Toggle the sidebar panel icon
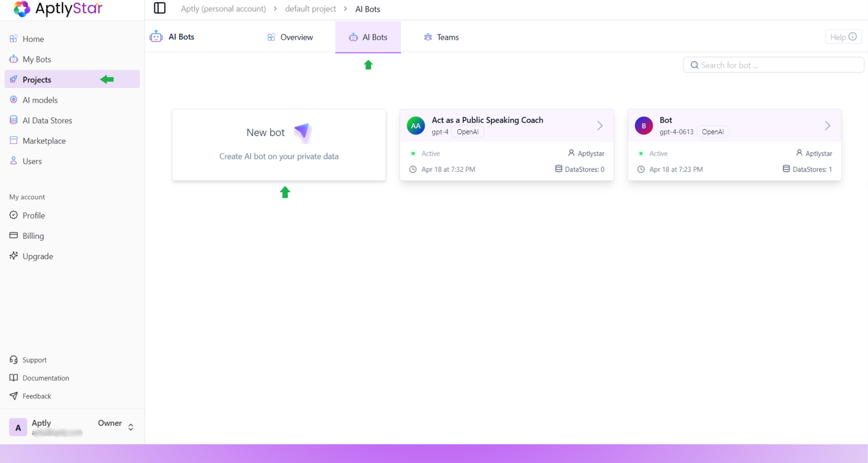Image resolution: width=868 pixels, height=463 pixels. point(160,8)
